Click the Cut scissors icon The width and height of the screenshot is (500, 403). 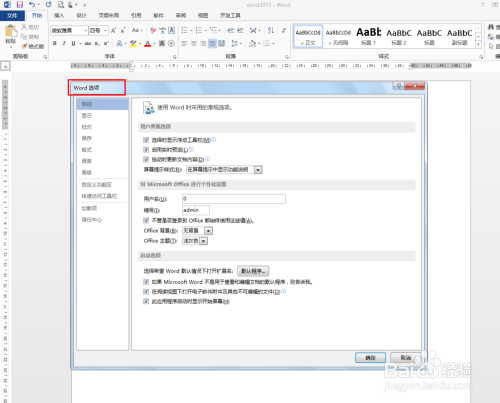[24, 27]
